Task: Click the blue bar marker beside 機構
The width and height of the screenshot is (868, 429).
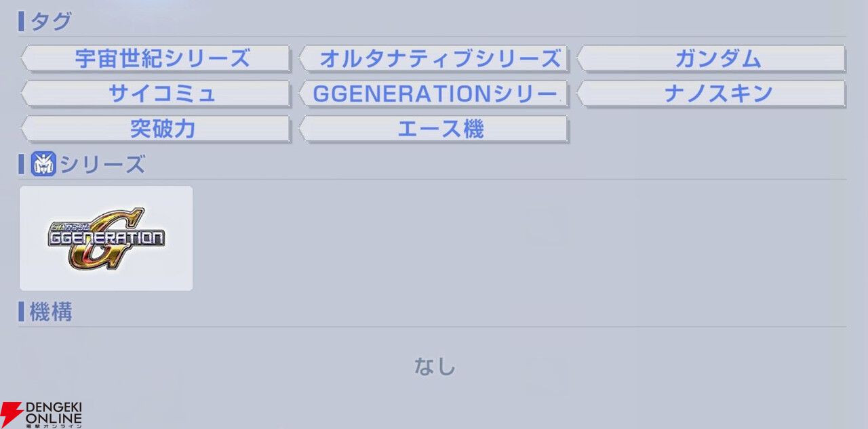Action: click(x=22, y=312)
